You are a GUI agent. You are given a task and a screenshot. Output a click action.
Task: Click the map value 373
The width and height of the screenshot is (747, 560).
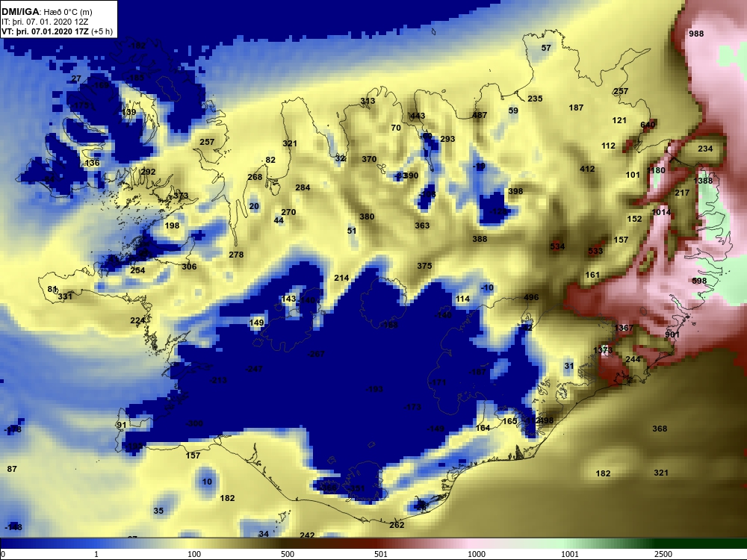181,195
